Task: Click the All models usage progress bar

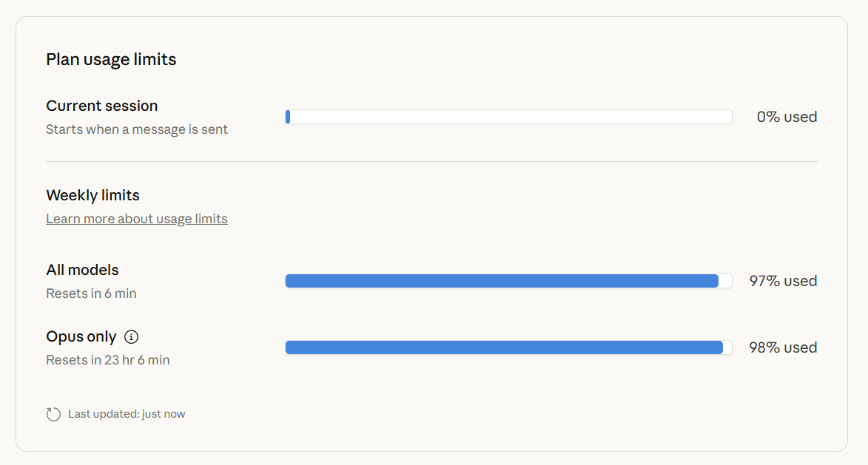Action: pos(508,281)
